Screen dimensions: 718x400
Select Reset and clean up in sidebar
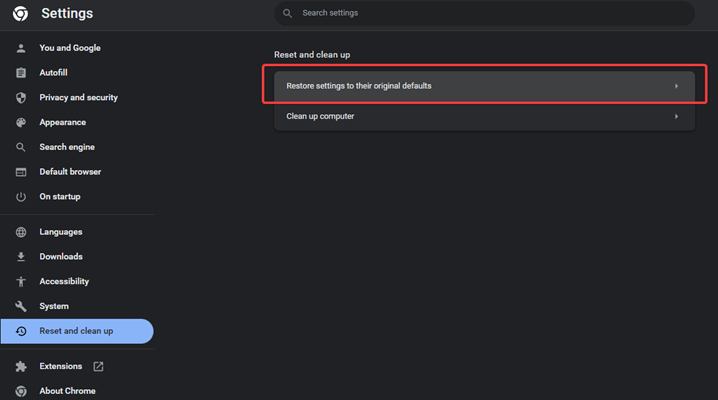(76, 331)
